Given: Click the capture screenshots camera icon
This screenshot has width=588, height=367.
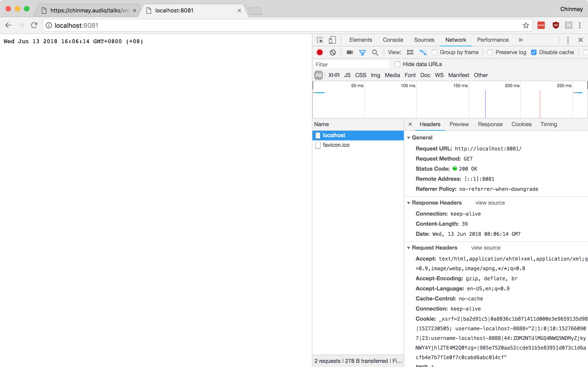Looking at the screenshot, I should 350,53.
